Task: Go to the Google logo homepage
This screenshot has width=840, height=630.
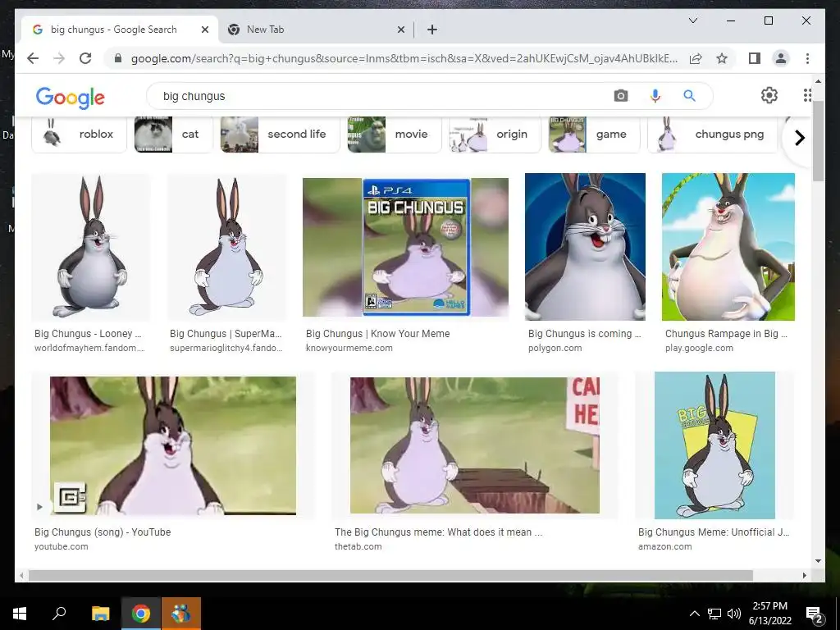Action: pyautogui.click(x=71, y=98)
